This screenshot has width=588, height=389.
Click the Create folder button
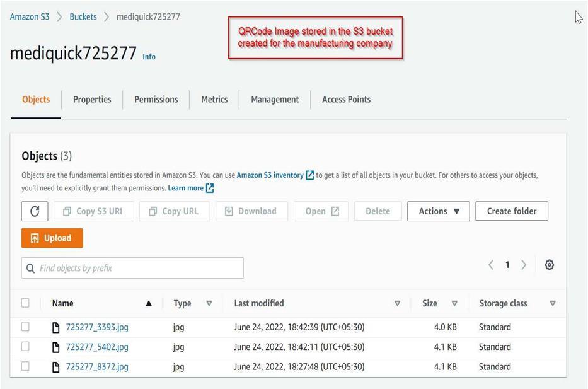pyautogui.click(x=512, y=211)
